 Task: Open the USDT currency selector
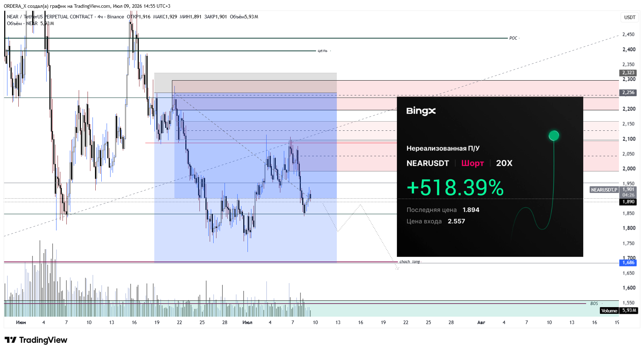[630, 17]
